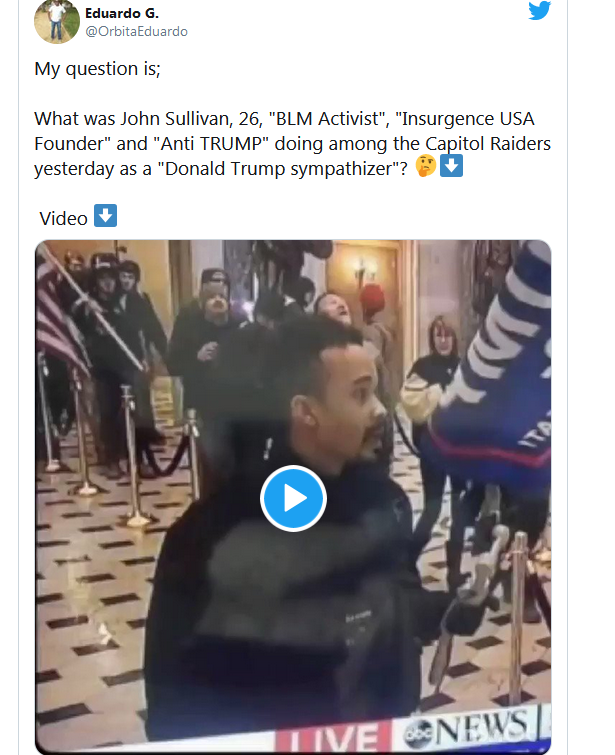Open Eduardo G.'s profile avatar
This screenshot has width=615, height=755.
point(57,21)
